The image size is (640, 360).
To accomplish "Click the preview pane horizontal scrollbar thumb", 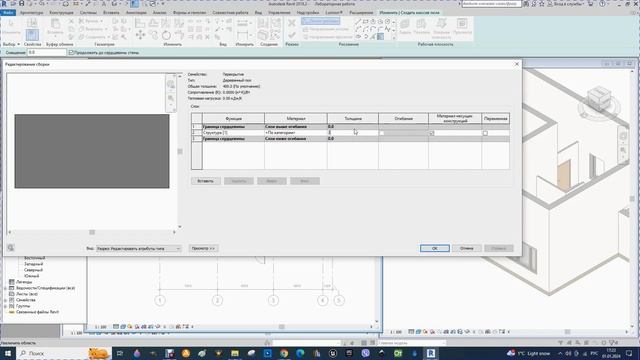I will coord(92,232).
